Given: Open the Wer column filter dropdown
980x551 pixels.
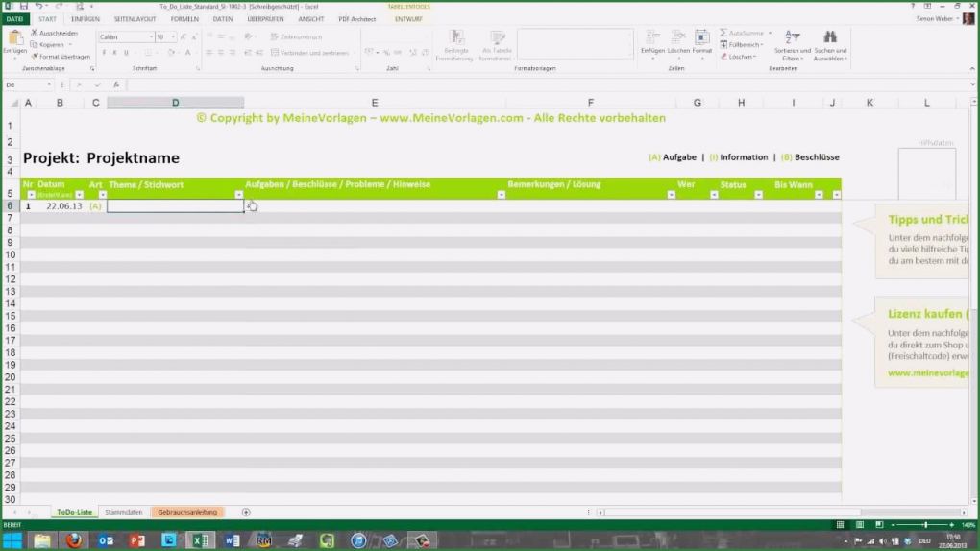Looking at the screenshot, I should tap(715, 195).
